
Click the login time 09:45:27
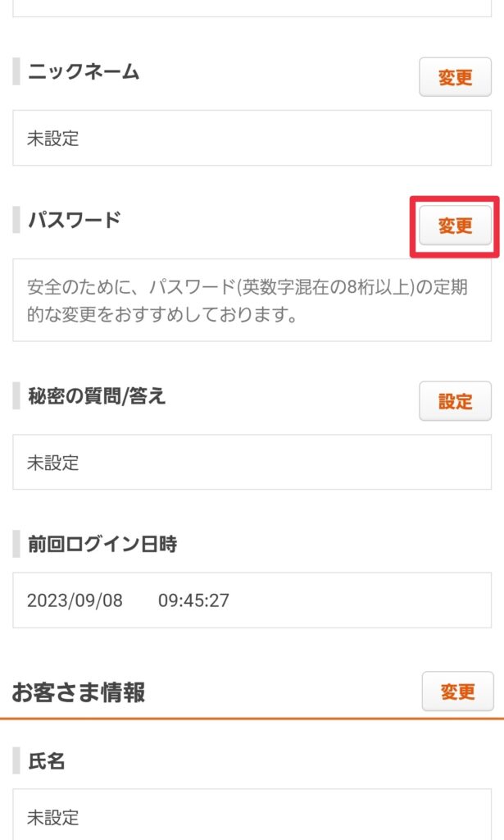pyautogui.click(x=193, y=600)
